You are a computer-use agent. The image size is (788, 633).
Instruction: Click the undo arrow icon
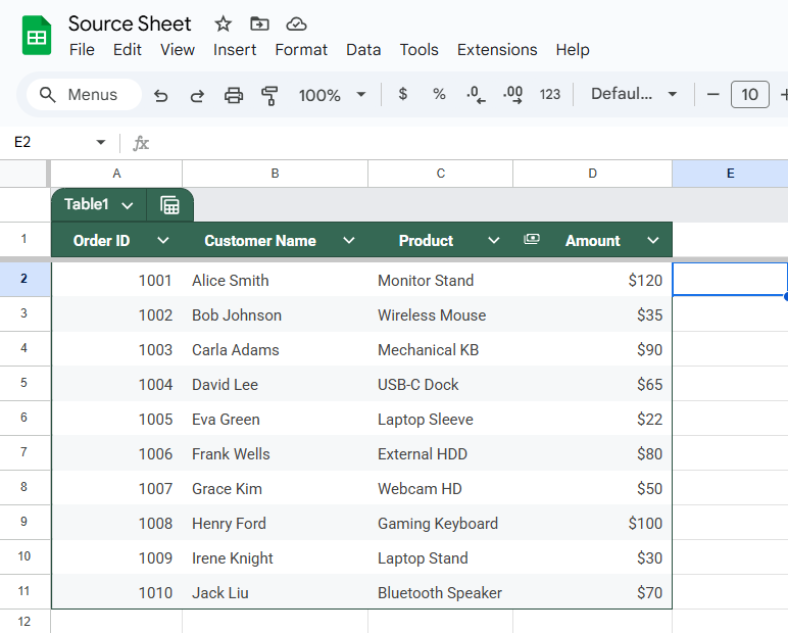point(161,95)
